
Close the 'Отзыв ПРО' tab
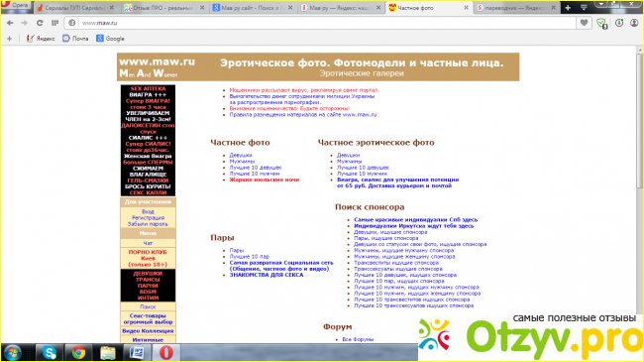pos(202,8)
